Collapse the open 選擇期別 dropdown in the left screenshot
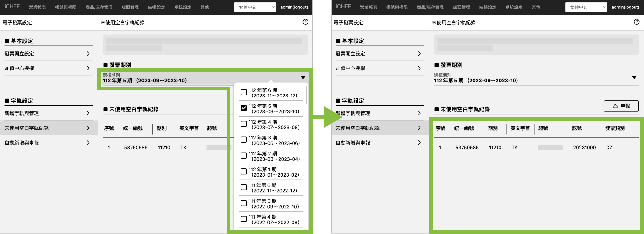Screen dimensions: 644x234 (x=303, y=78)
